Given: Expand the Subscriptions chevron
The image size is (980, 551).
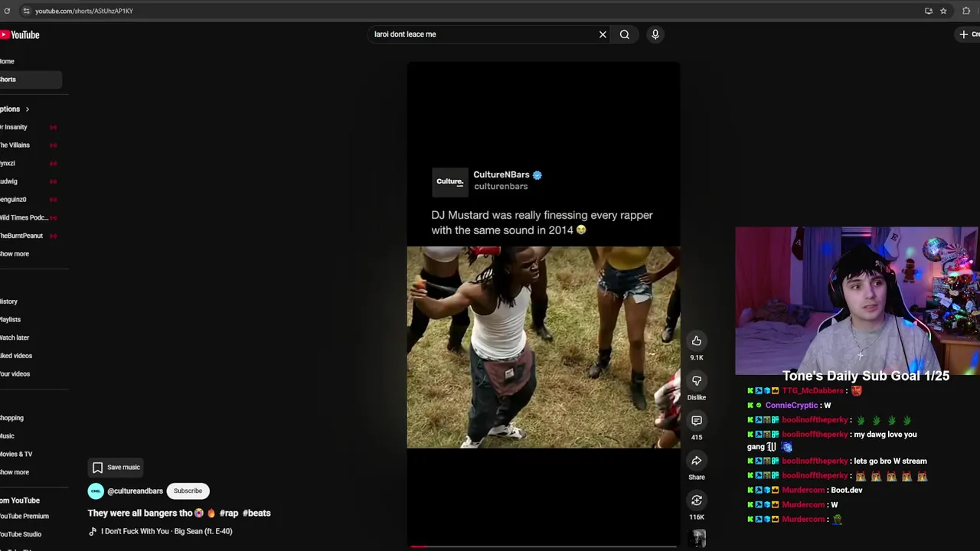Looking at the screenshot, I should point(27,109).
